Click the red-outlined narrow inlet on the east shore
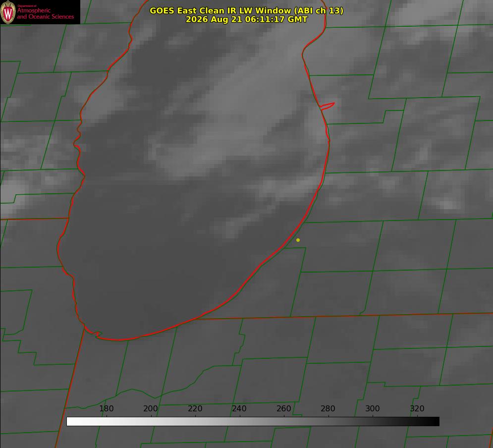The image size is (493, 448). (327, 106)
